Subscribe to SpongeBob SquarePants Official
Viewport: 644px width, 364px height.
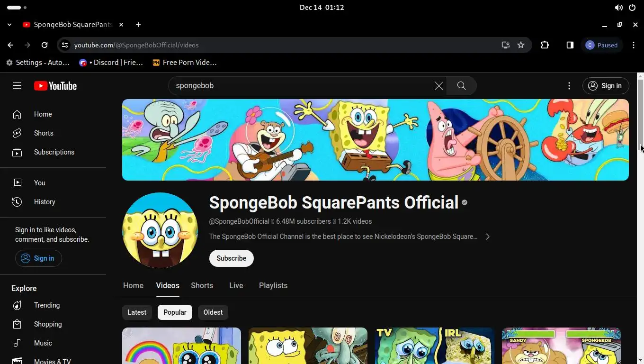coord(232,258)
